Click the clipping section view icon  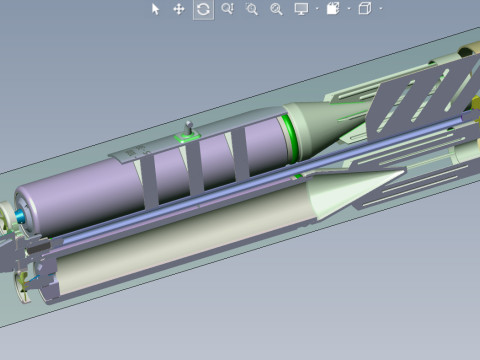tap(333, 9)
